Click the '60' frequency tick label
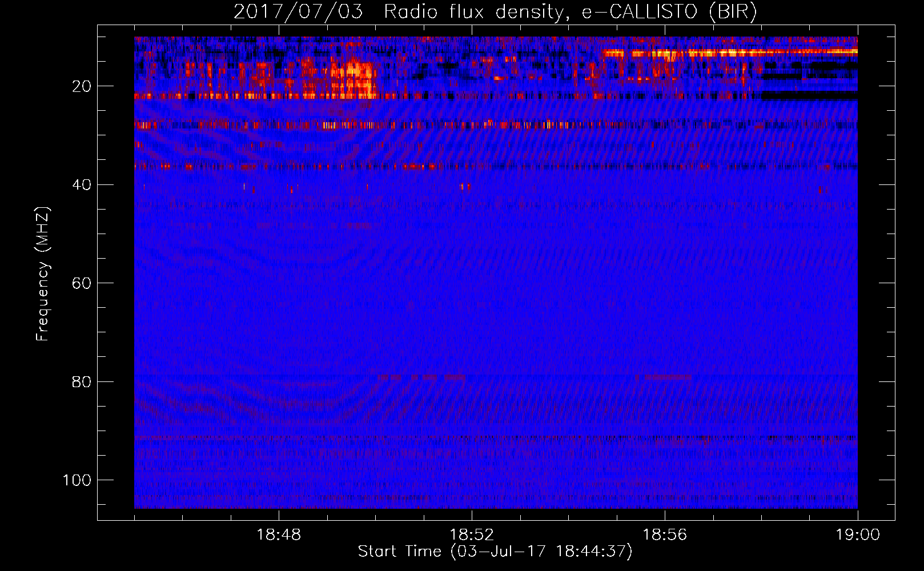 (x=82, y=283)
